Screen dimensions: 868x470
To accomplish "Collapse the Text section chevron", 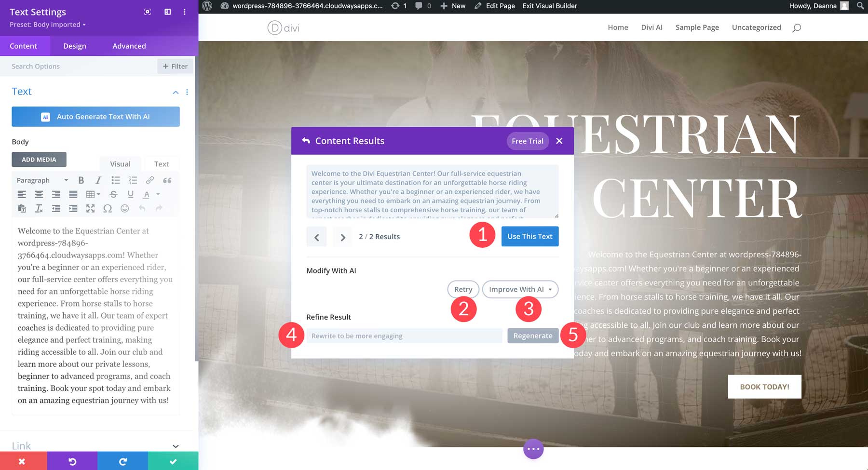I will (x=176, y=92).
